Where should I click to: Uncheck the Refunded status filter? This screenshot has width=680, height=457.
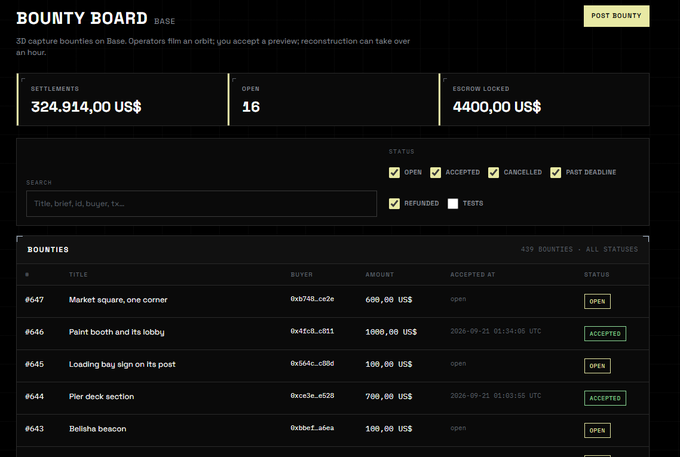tap(394, 204)
